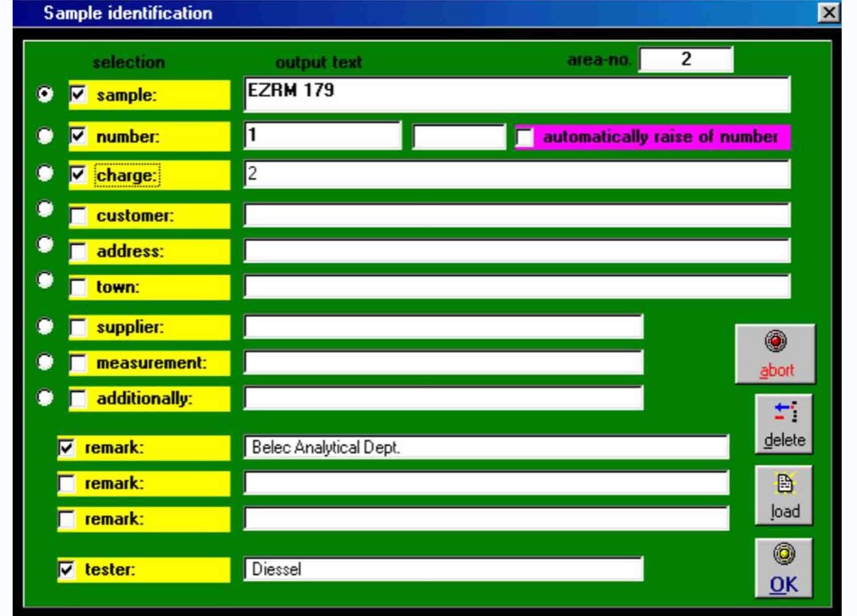Image resolution: width=857 pixels, height=616 pixels.
Task: Choose the supplier radio button
Action: 43,325
